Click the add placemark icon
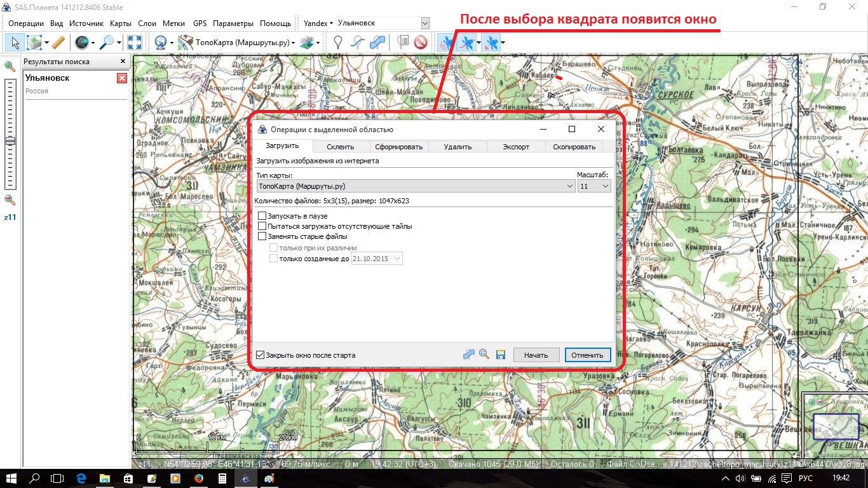This screenshot has width=868, height=488. click(x=338, y=43)
